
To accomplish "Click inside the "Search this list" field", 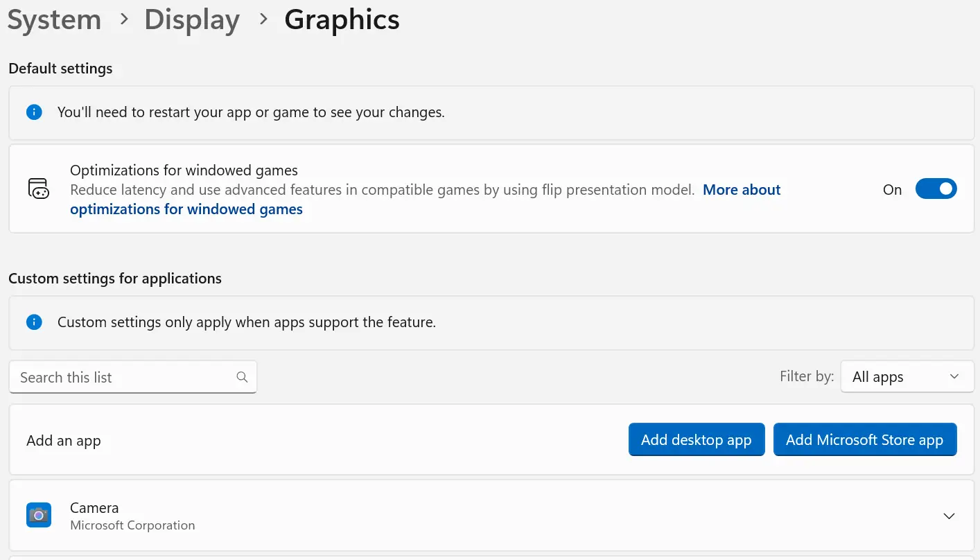I will (125, 377).
